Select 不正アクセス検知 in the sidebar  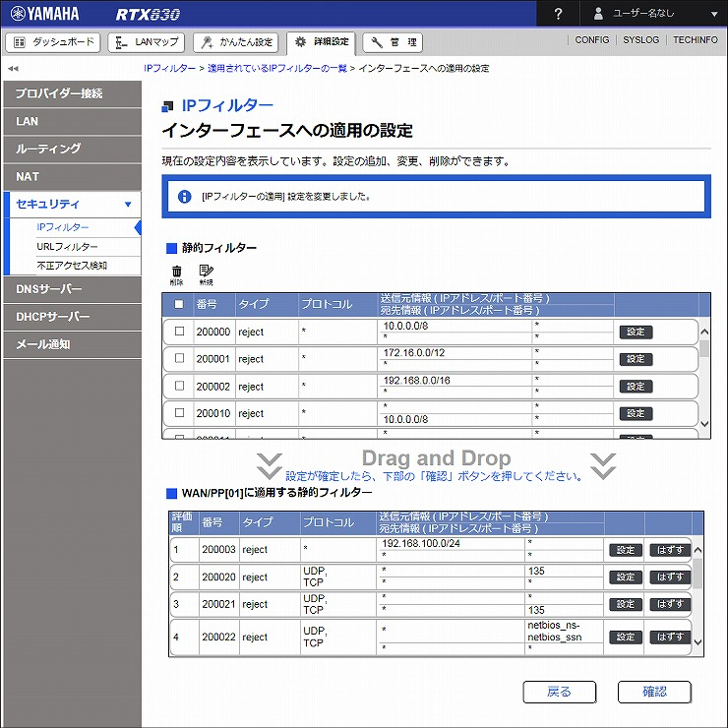[x=72, y=266]
